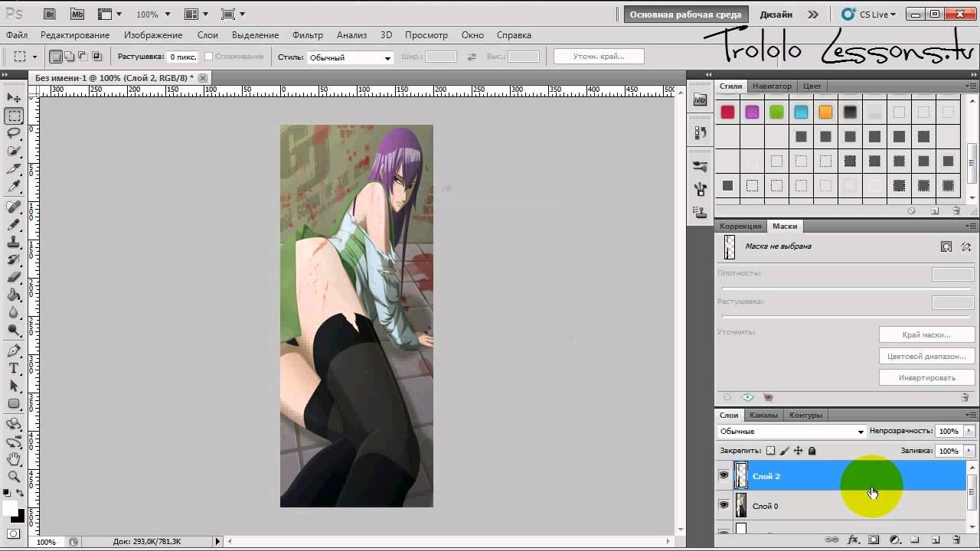The image size is (980, 551).
Task: Open the Файл menu
Action: pos(17,35)
